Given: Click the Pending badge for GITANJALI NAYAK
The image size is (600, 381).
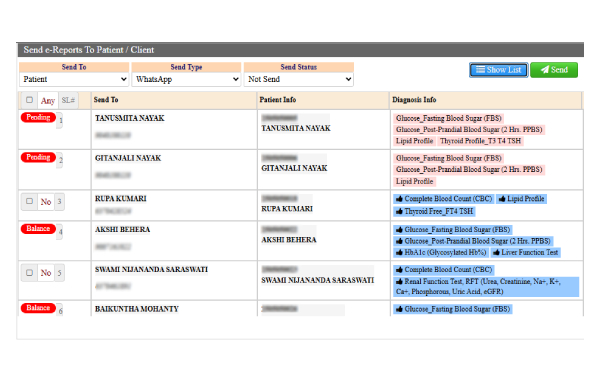Looking at the screenshot, I should tap(38, 157).
